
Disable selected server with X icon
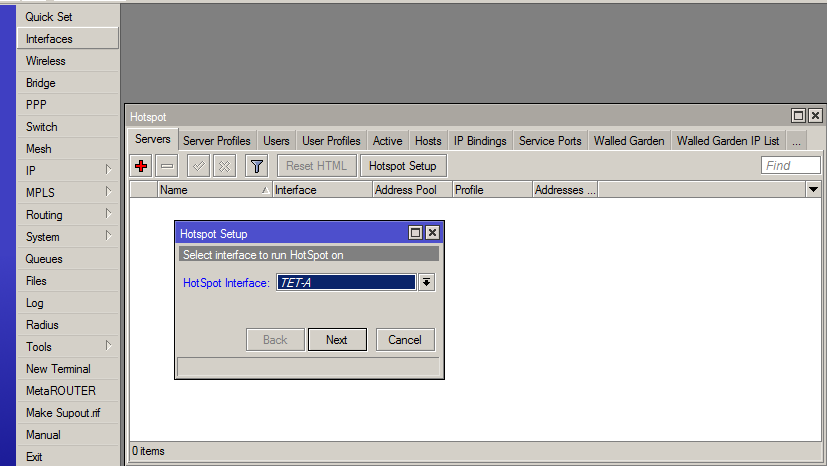tap(224, 166)
